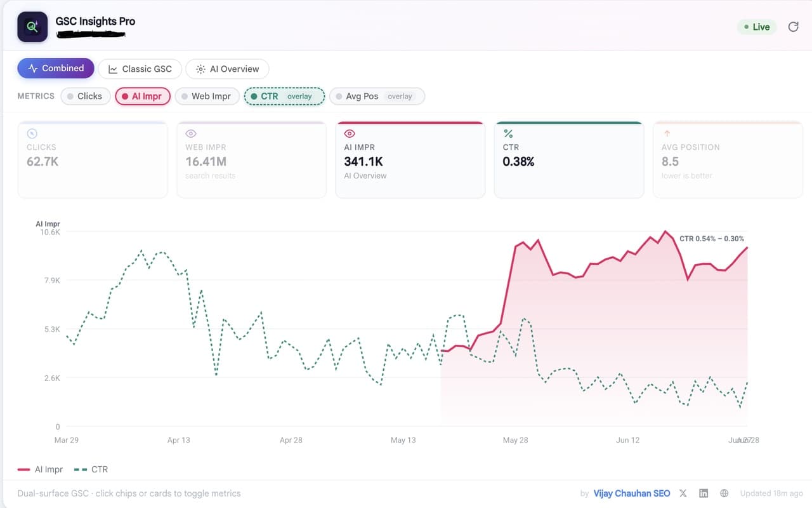This screenshot has height=508, width=812.
Task: Toggle the AI Impr 341.1K card
Action: (410, 160)
